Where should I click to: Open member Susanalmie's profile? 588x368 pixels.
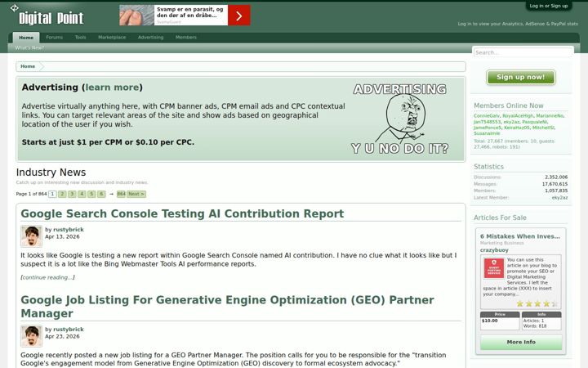click(487, 133)
